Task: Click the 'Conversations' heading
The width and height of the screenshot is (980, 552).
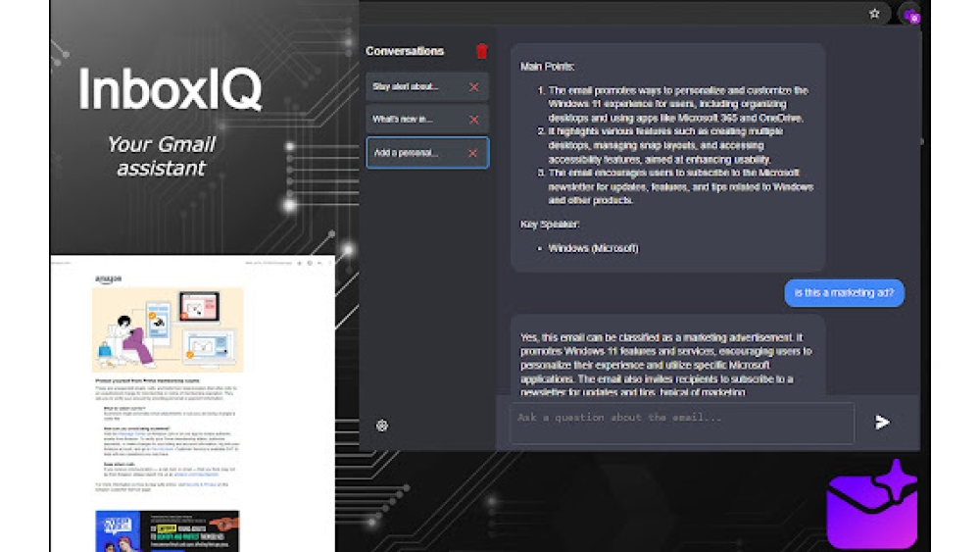Action: [405, 51]
